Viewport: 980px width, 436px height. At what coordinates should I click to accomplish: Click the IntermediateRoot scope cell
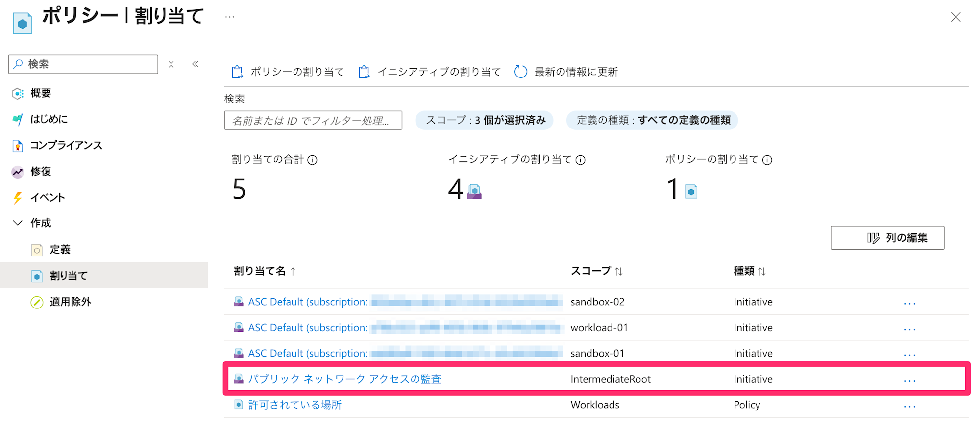(611, 379)
